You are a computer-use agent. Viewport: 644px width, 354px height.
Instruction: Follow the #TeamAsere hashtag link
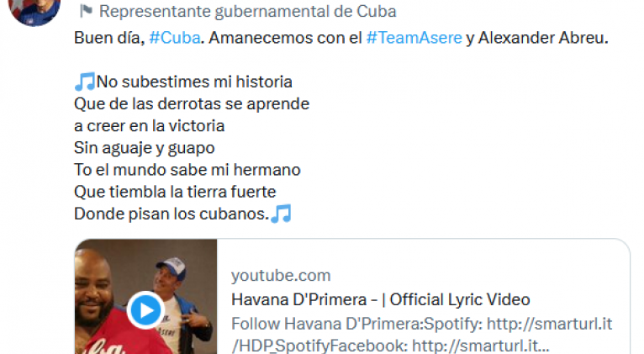pyautogui.click(x=414, y=38)
